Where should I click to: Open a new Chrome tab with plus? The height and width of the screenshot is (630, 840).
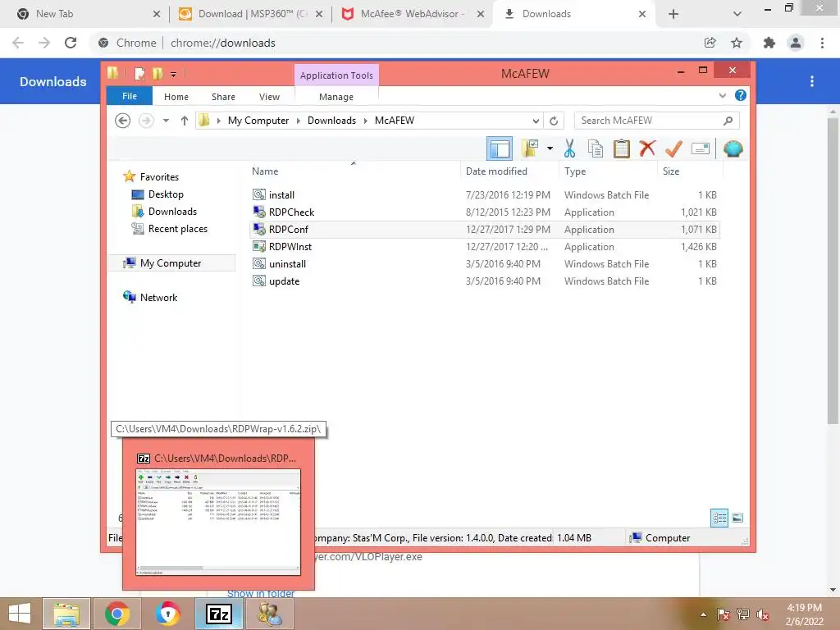click(673, 14)
